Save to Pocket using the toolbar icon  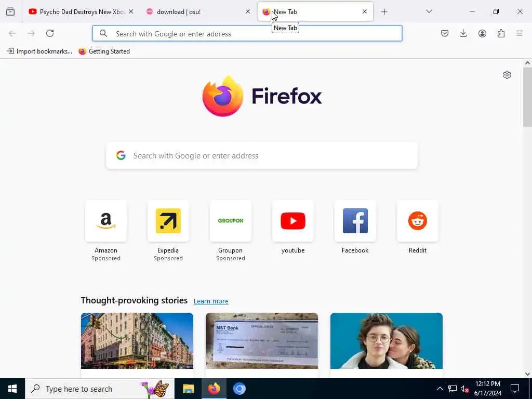tap(445, 33)
